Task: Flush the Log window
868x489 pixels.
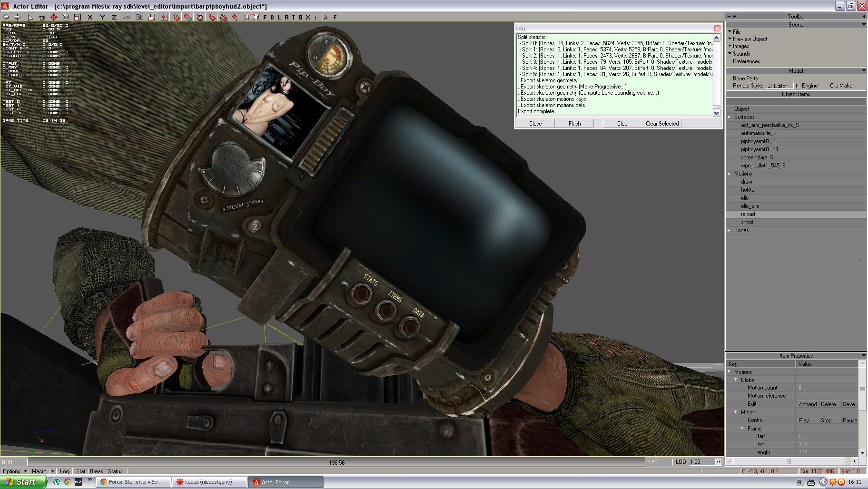Action: point(574,123)
